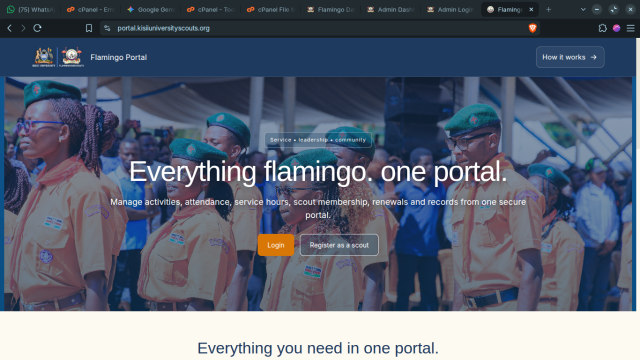Open the purple profile avatar icon

pyautogui.click(x=616, y=28)
